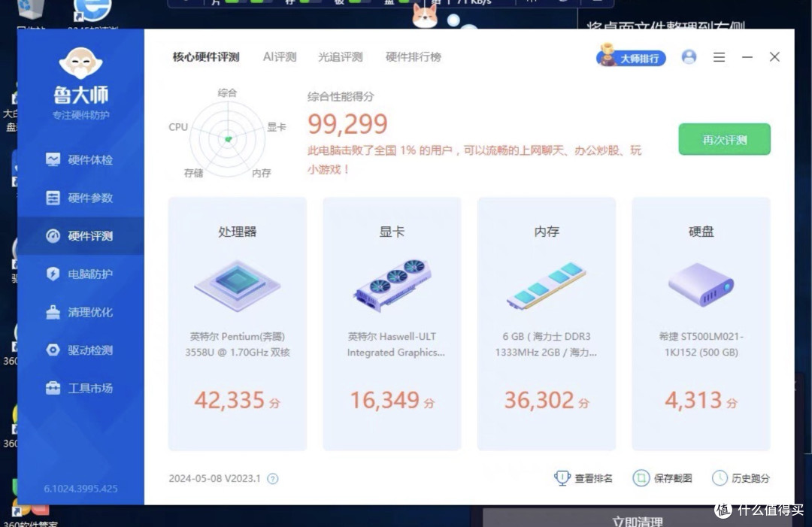
Task: Open 电脑防护 in sidebar
Action: (80, 274)
